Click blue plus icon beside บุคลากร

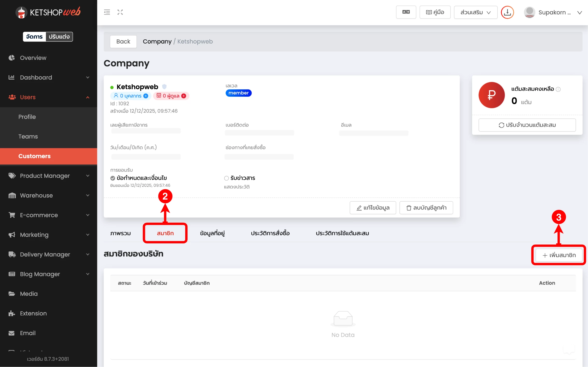point(146,96)
